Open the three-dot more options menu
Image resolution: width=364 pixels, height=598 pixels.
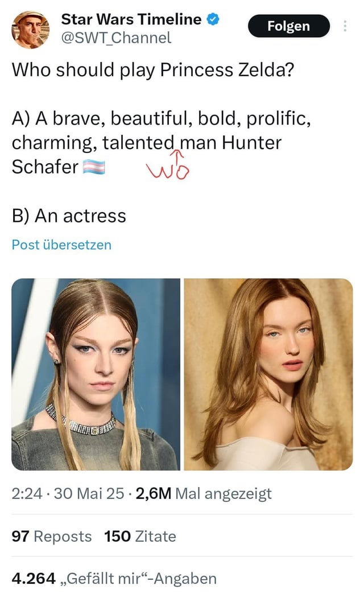pos(345,26)
